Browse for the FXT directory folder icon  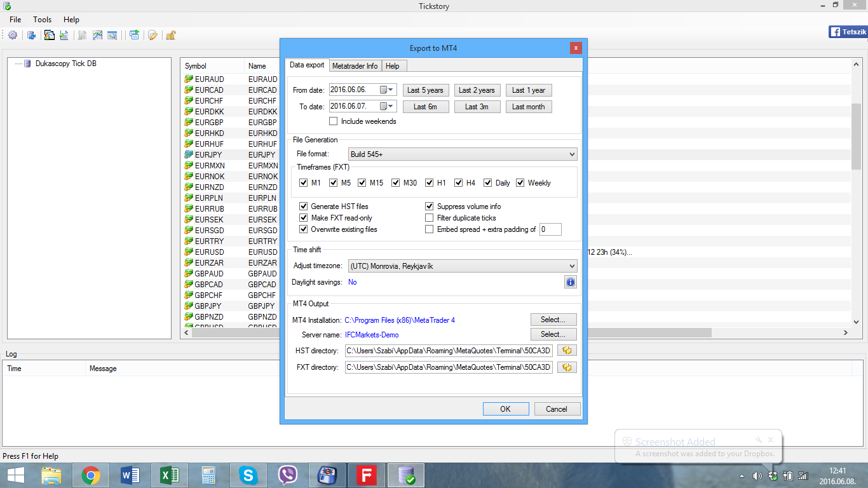(x=567, y=367)
